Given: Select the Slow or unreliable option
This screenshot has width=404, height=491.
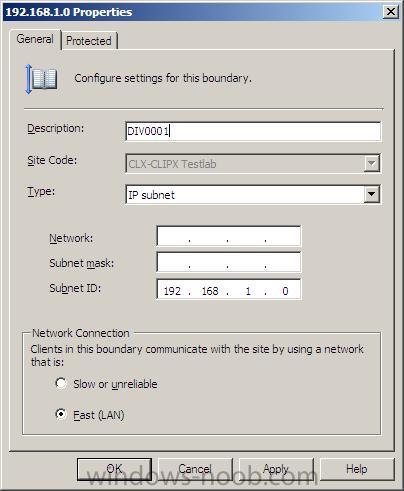Looking at the screenshot, I should (61, 383).
